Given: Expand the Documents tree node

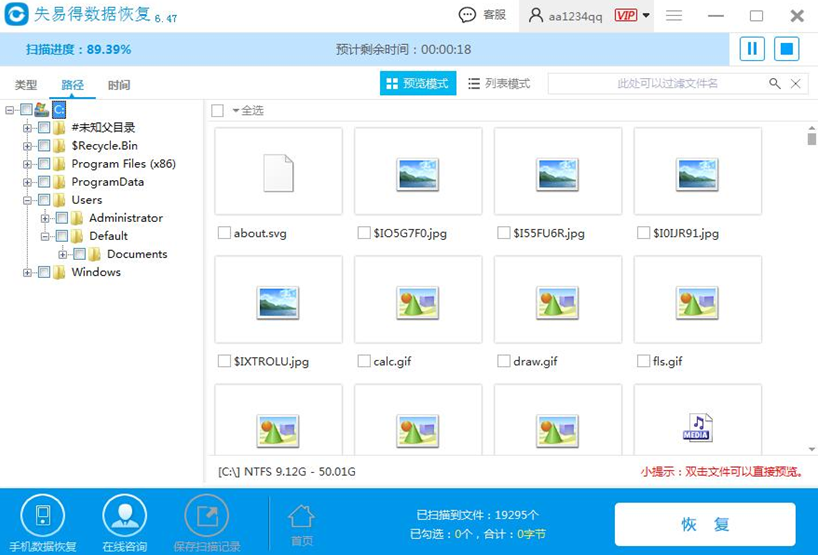Looking at the screenshot, I should 63,255.
